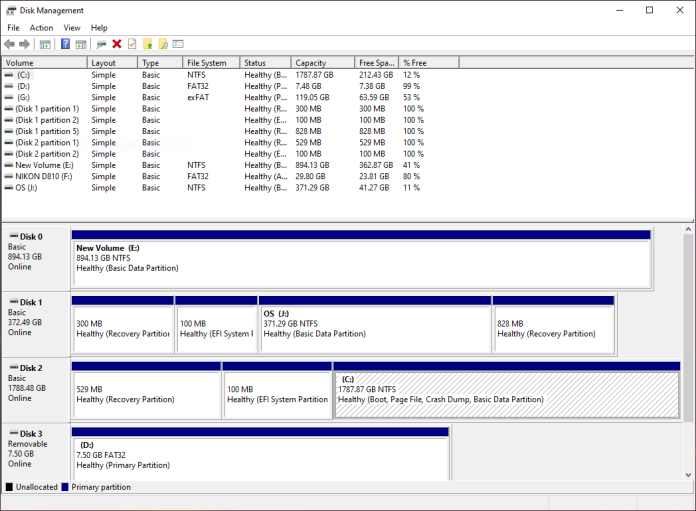
Task: Click the settings checklist toolbar icon
Action: pos(178,44)
